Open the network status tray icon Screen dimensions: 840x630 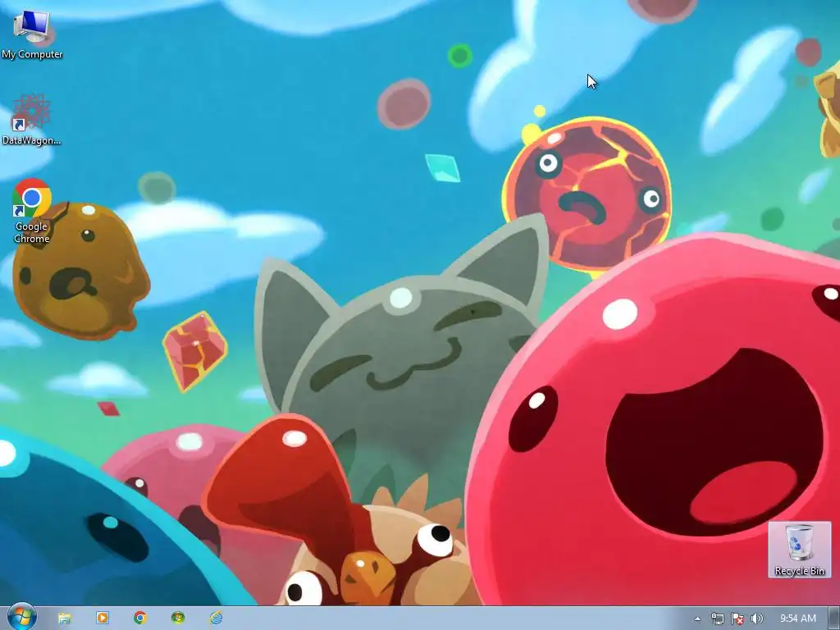pos(717,619)
